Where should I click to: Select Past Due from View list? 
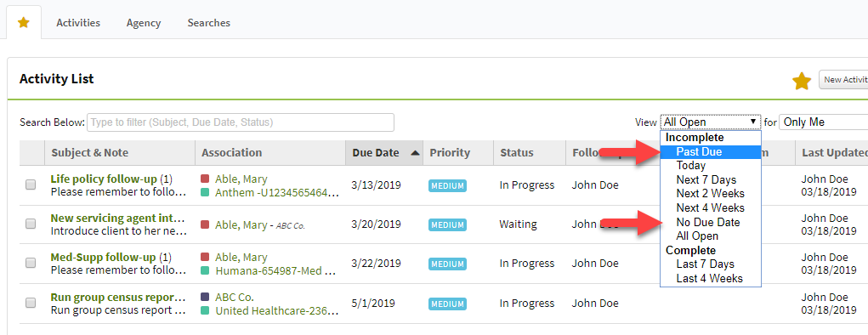pyautogui.click(x=710, y=151)
